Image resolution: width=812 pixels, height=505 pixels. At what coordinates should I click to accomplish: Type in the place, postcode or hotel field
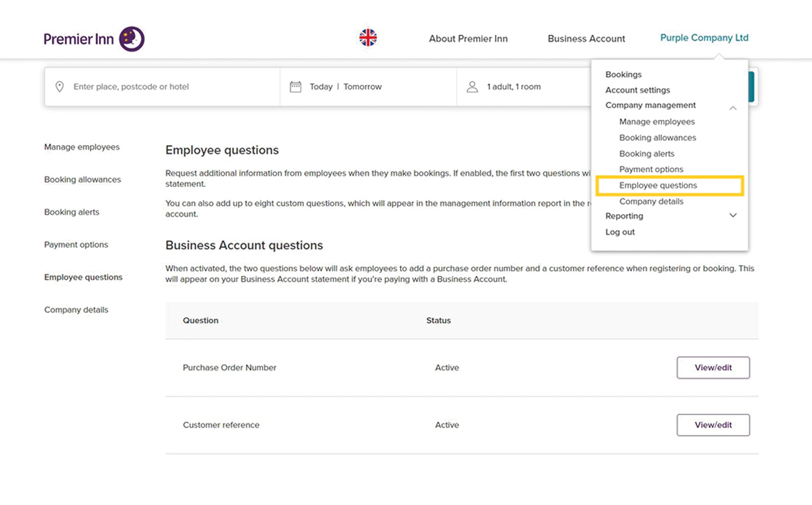[x=162, y=86]
